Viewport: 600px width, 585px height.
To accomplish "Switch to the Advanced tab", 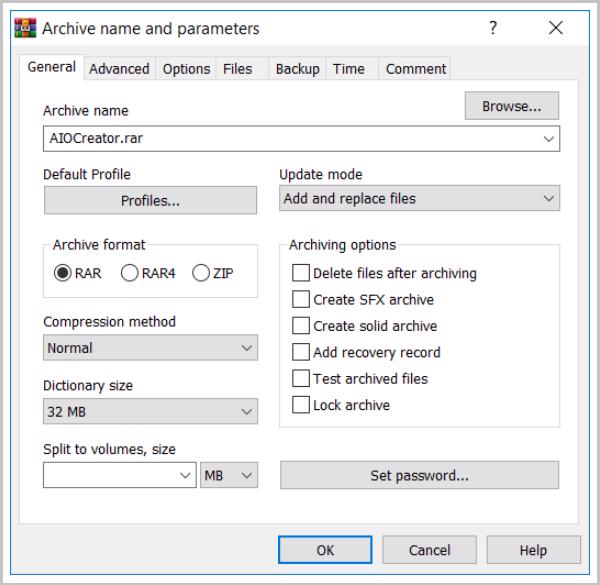I will pos(119,69).
